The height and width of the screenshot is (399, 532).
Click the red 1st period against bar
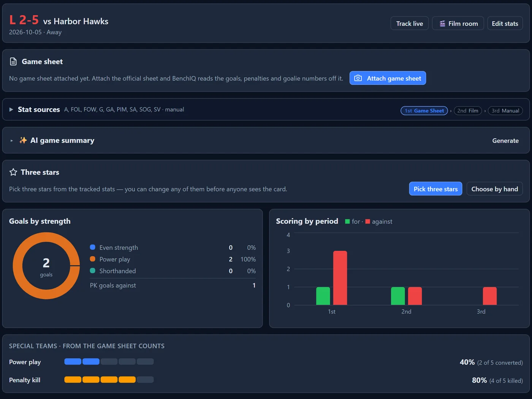point(340,278)
